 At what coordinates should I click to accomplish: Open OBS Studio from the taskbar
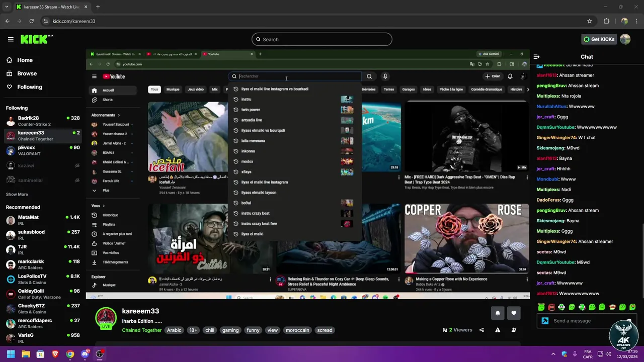pyautogui.click(x=100, y=354)
